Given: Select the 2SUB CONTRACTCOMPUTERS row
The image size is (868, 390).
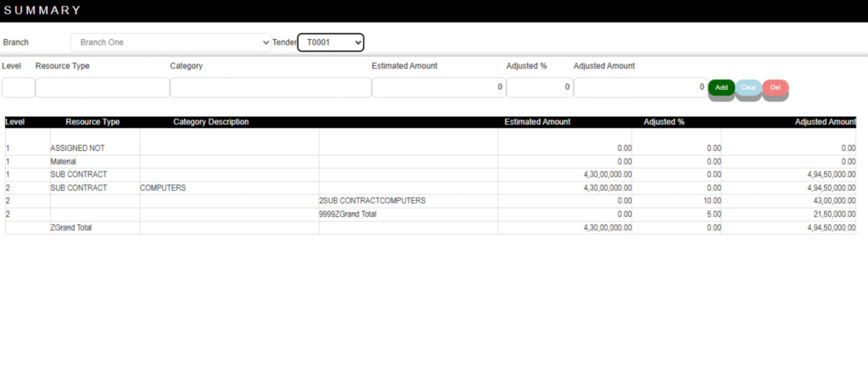Looking at the screenshot, I should click(x=372, y=201).
